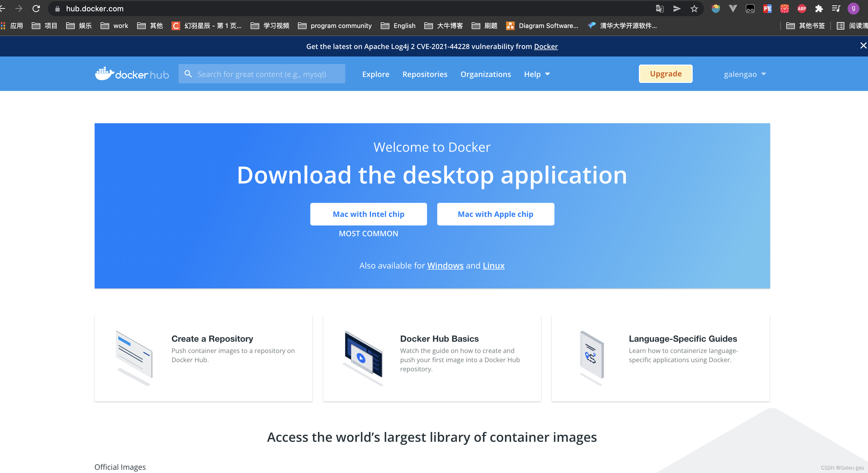This screenshot has height=473, width=868.
Task: Click the search bar icon
Action: point(187,73)
